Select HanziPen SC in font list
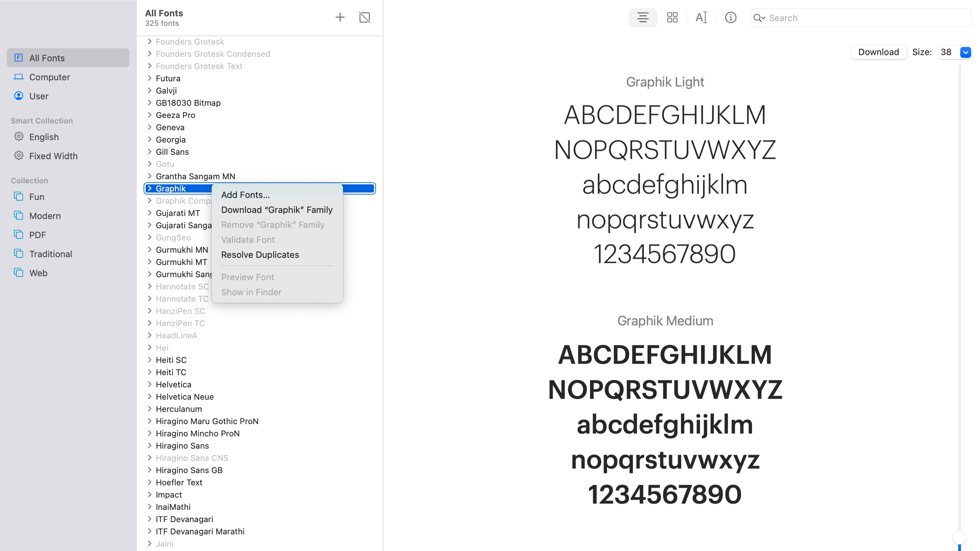 [260, 311]
